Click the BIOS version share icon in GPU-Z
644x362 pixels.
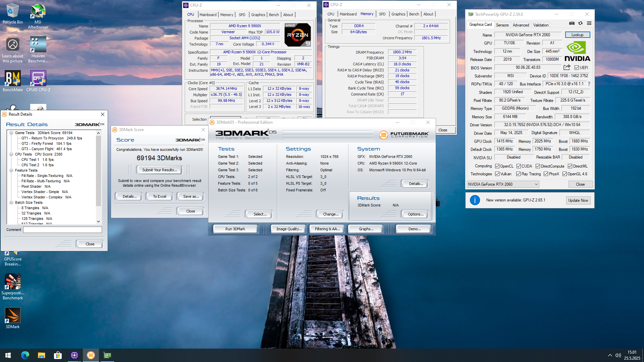pos(567,67)
